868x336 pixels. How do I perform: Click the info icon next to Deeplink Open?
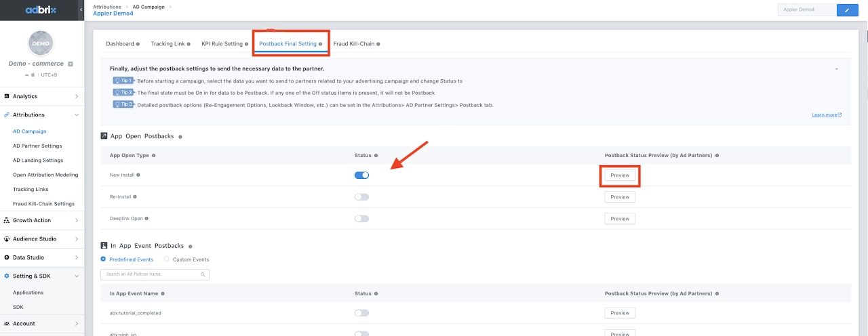pyautogui.click(x=146, y=219)
